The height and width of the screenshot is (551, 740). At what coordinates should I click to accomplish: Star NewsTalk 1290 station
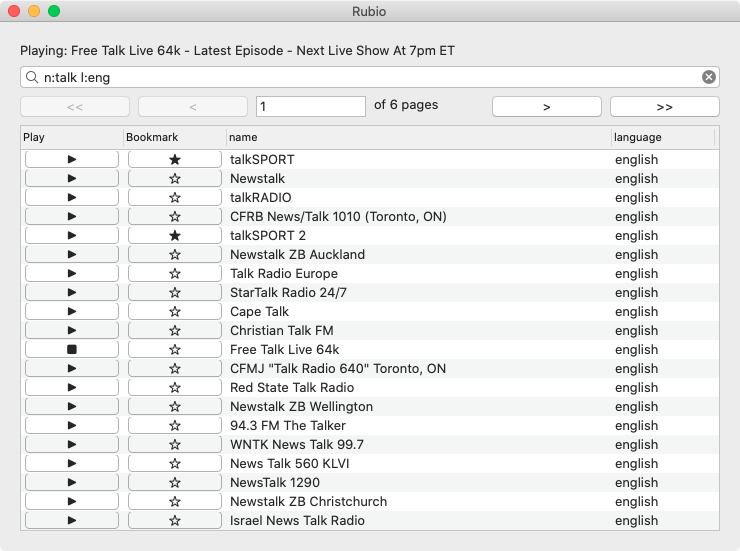[x=175, y=482]
